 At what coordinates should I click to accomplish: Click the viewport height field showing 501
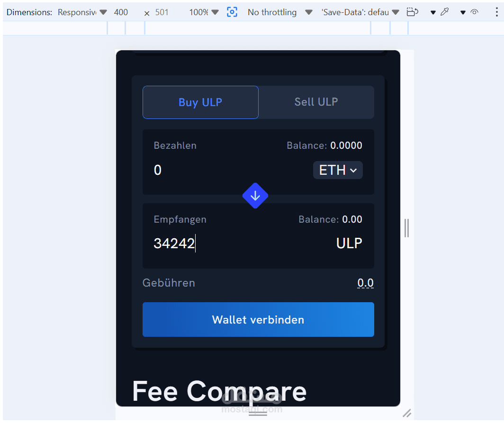pos(162,12)
